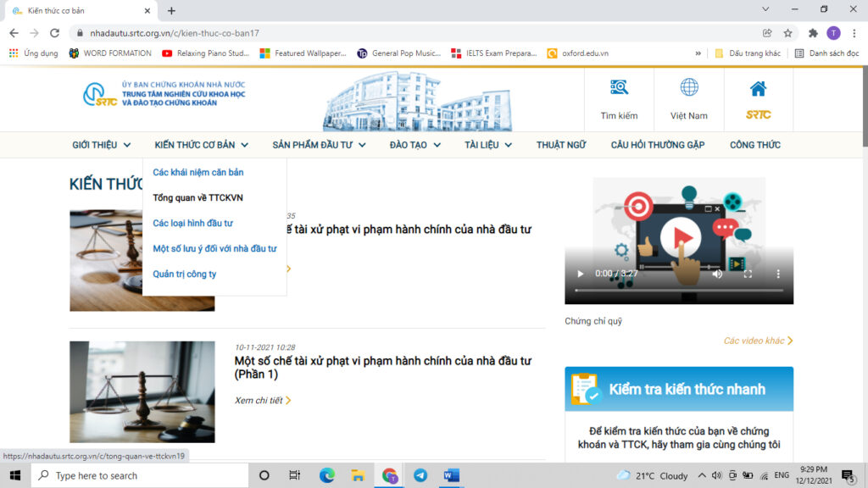Expand the SẢN PHẨM ĐẦU TƯ menu
The width and height of the screenshot is (868, 488).
319,145
